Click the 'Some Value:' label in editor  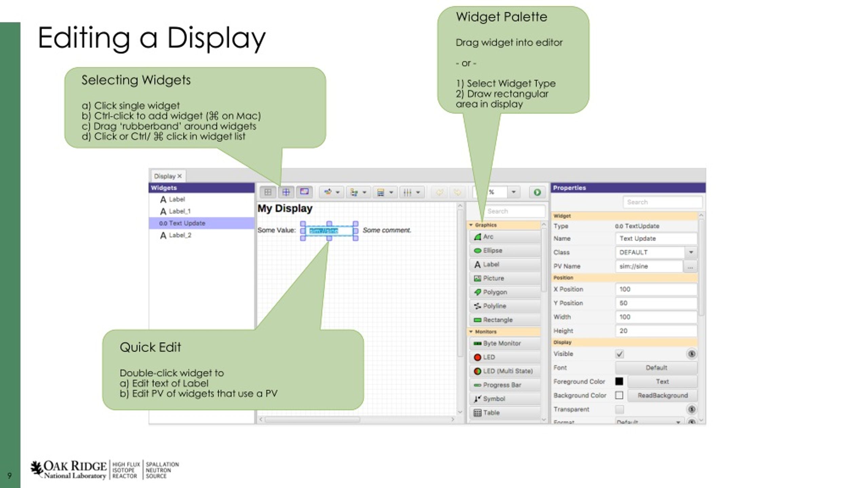[x=277, y=230]
